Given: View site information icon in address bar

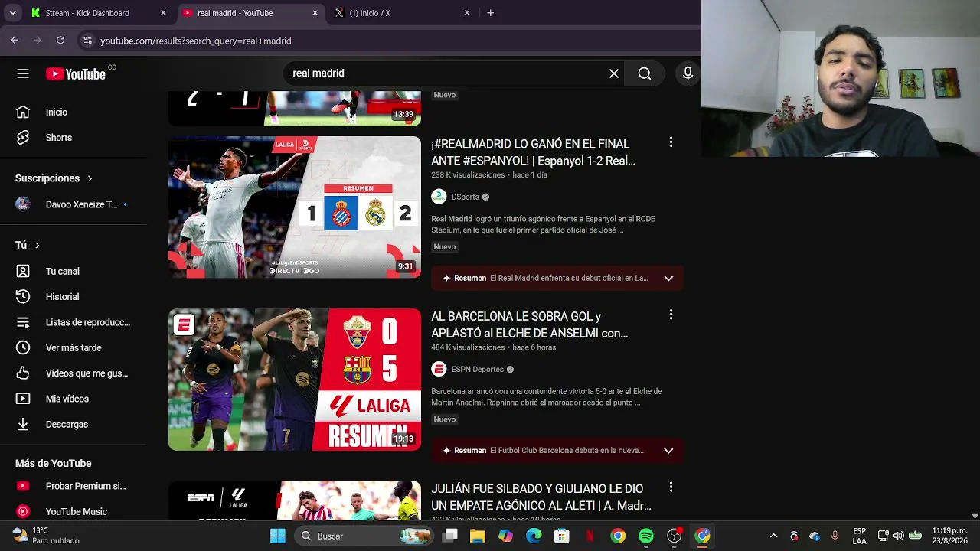Looking at the screenshot, I should tap(87, 41).
